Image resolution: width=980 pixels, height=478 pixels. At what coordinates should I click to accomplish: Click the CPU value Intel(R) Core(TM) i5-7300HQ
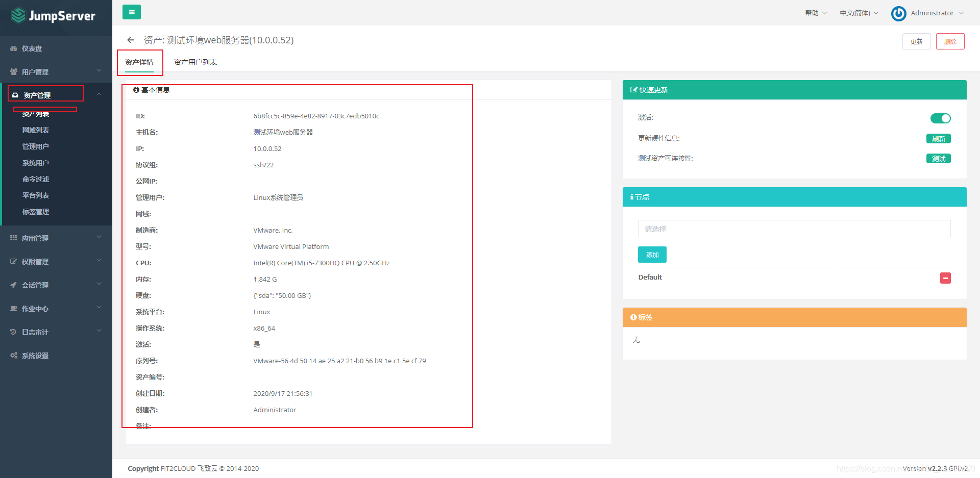click(x=322, y=263)
